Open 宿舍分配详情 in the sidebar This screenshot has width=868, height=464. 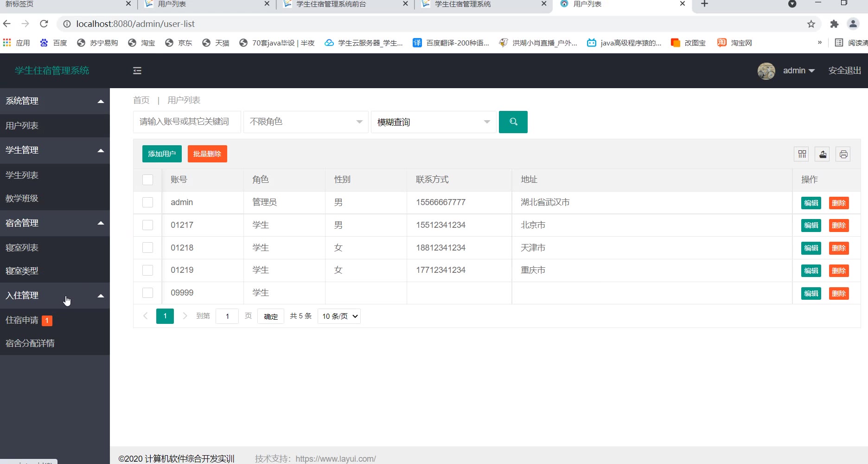[55, 343]
